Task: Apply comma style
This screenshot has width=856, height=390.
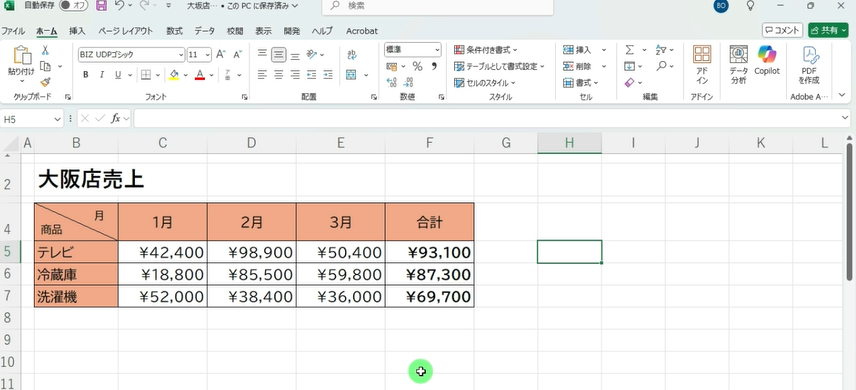Action: 435,66
